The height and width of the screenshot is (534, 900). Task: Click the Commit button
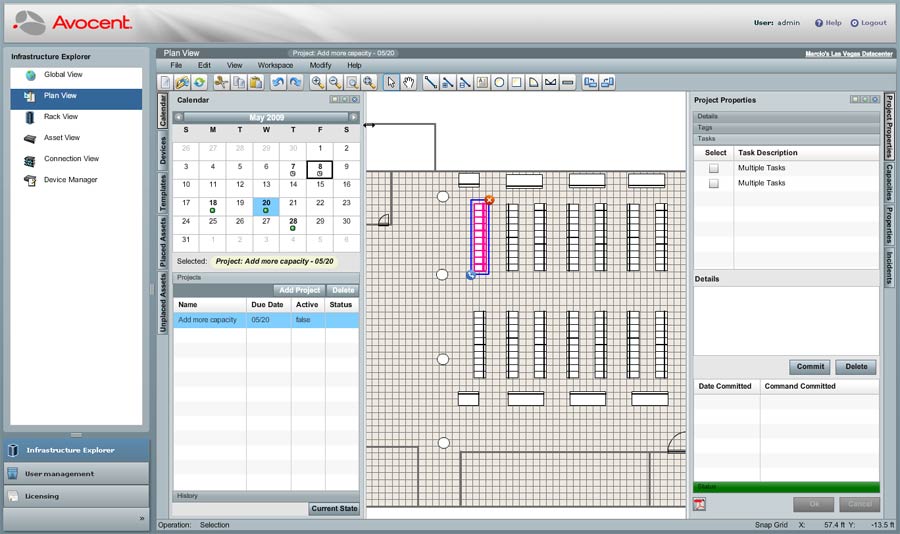(809, 367)
